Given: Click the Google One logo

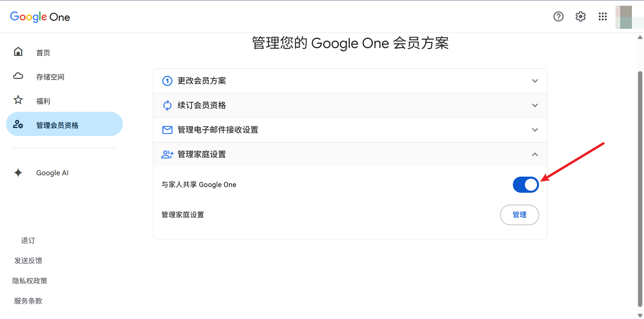Looking at the screenshot, I should click(40, 17).
